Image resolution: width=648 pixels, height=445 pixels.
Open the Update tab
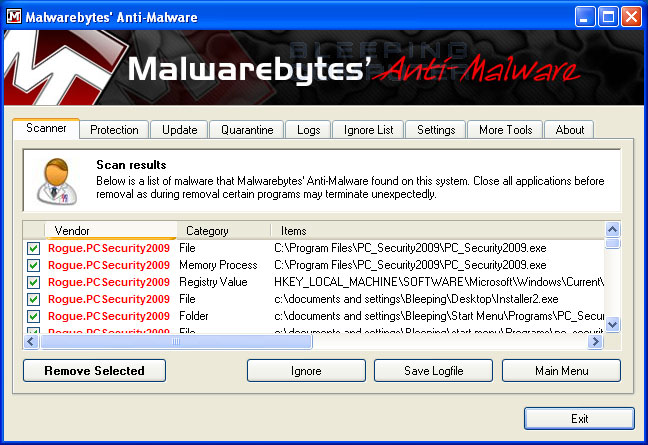179,130
